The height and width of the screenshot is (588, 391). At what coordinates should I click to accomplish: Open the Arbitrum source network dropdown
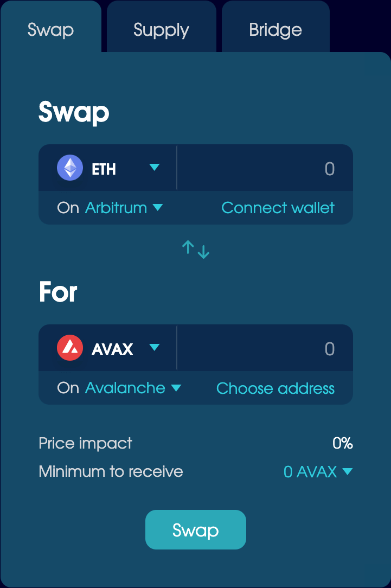[x=116, y=208]
